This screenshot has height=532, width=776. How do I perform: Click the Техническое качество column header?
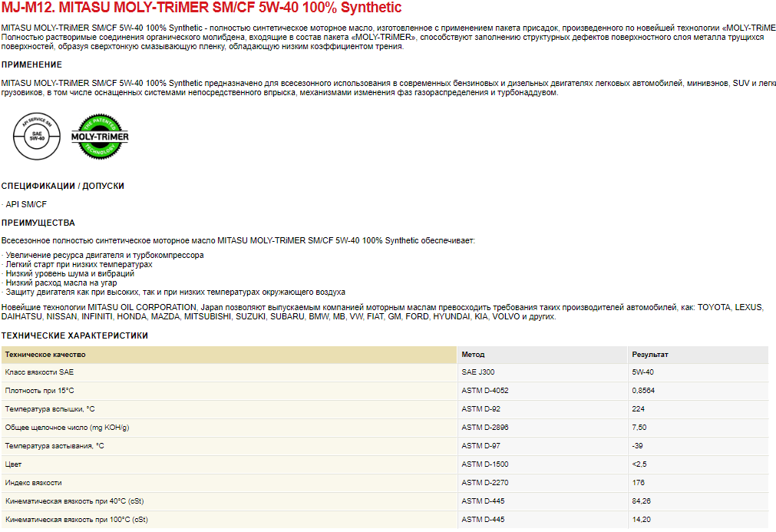45,355
